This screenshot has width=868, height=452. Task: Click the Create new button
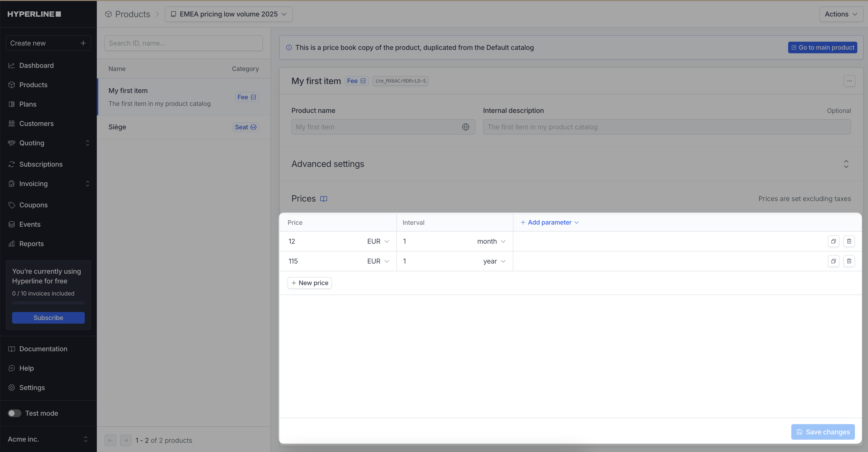48,43
